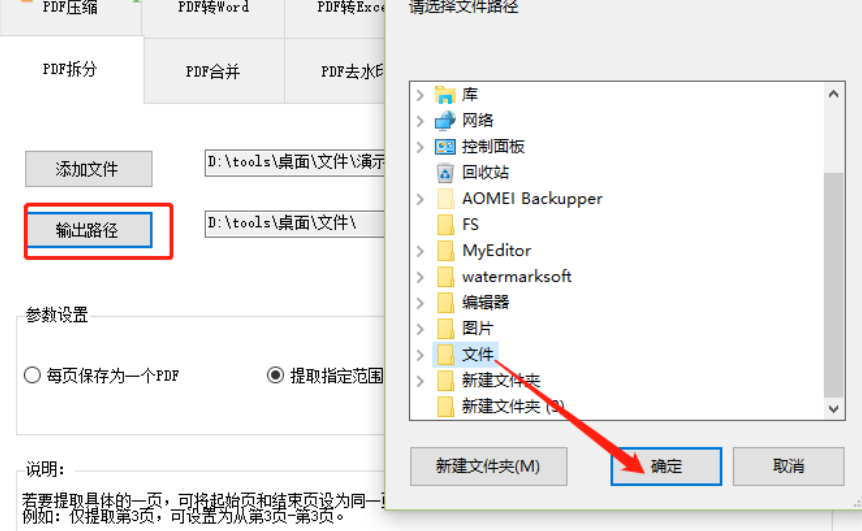862x531 pixels.
Task: Create folder using 新建文件夹(M) button
Action: tap(488, 466)
